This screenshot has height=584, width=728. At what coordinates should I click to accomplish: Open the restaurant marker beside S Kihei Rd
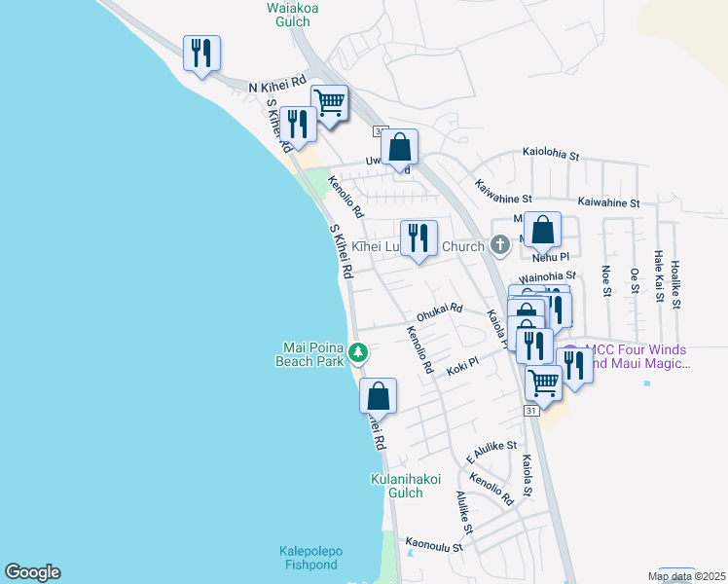(x=298, y=127)
